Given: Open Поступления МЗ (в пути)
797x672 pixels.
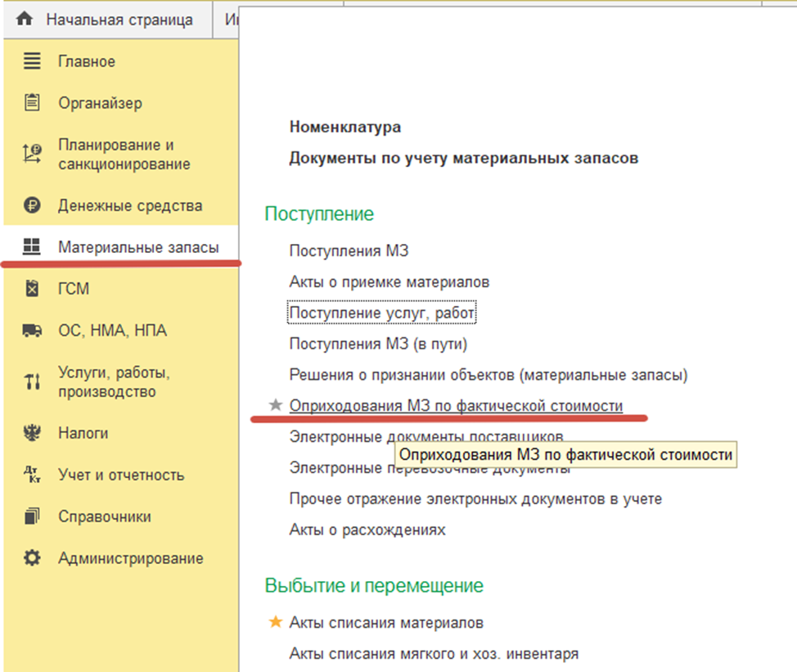Looking at the screenshot, I should click(378, 344).
